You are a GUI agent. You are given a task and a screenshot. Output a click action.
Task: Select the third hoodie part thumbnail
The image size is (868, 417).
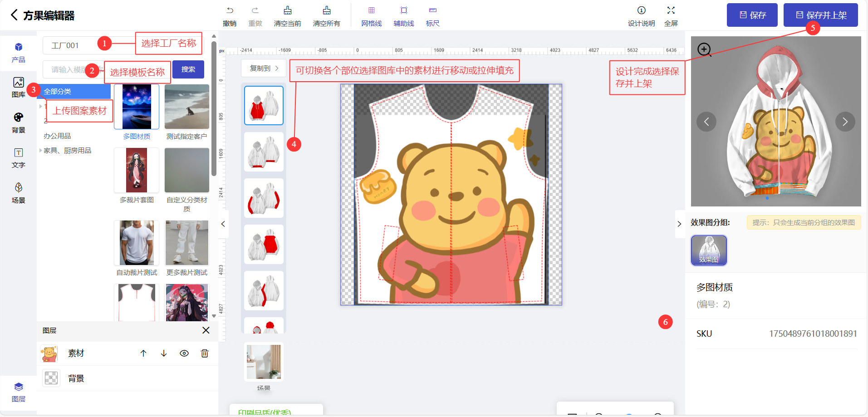click(x=264, y=198)
